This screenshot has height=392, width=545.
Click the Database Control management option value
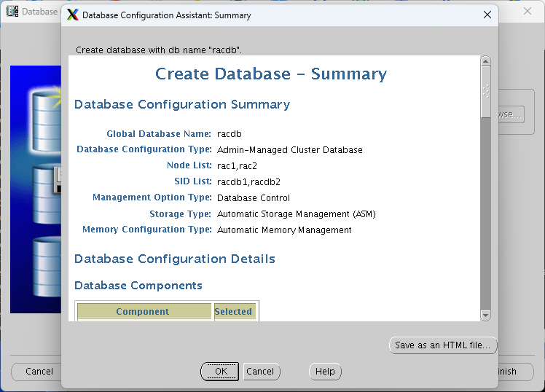coord(254,197)
